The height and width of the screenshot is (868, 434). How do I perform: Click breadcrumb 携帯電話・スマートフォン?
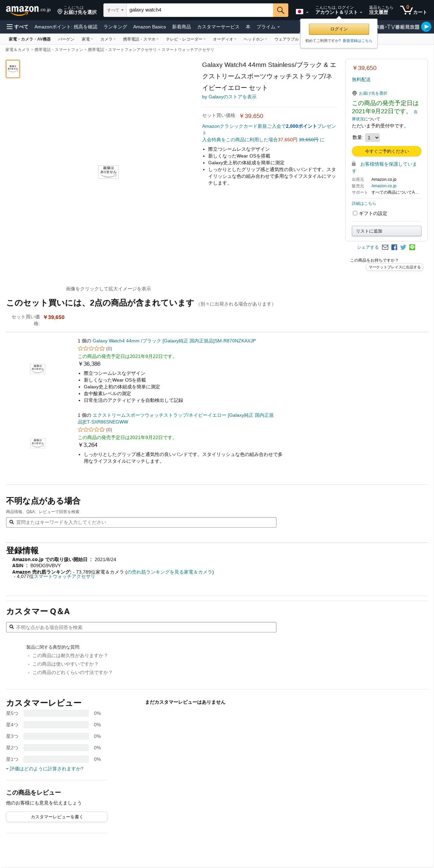point(59,50)
